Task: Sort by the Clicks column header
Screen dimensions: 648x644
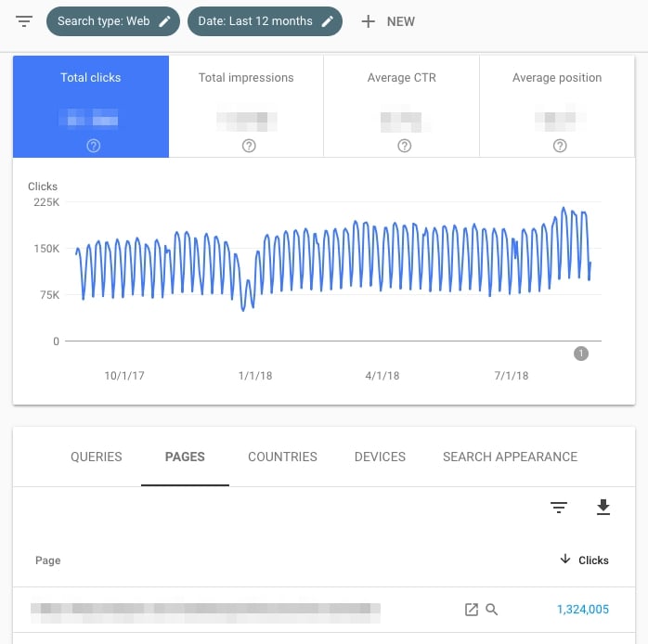Action: pos(585,560)
